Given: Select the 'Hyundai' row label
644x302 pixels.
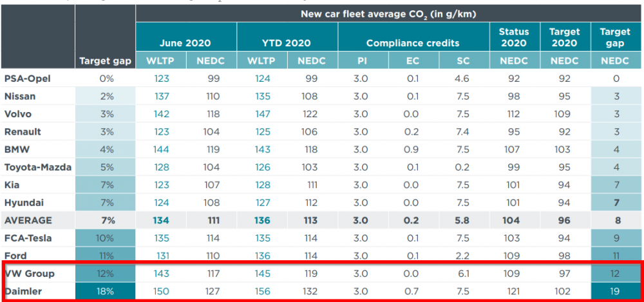Looking at the screenshot, I should (24, 203).
